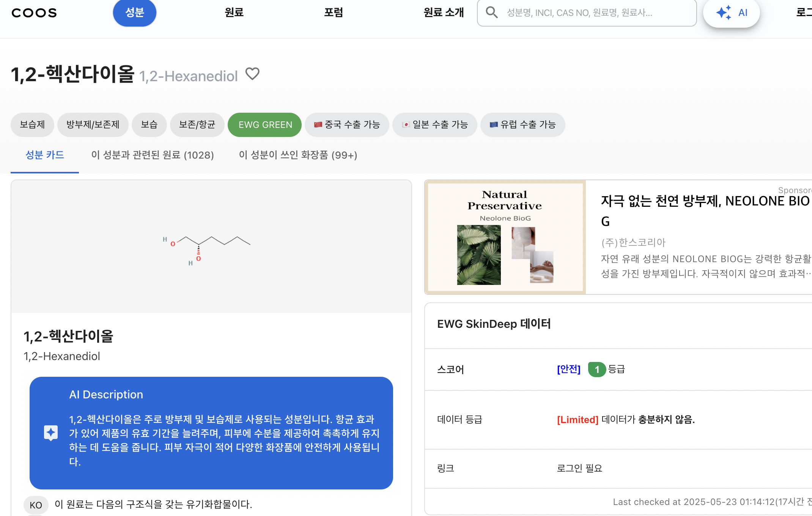This screenshot has height=516, width=812.
Task: Click the COOS logo
Action: point(34,13)
